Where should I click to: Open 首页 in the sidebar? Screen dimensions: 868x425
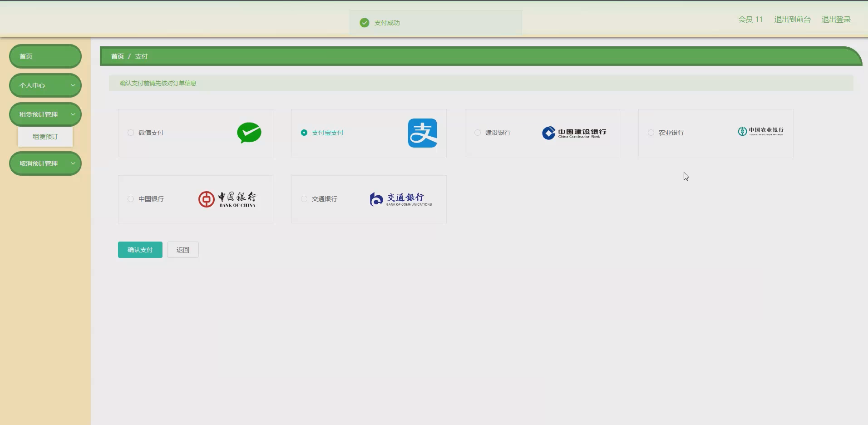pos(45,56)
